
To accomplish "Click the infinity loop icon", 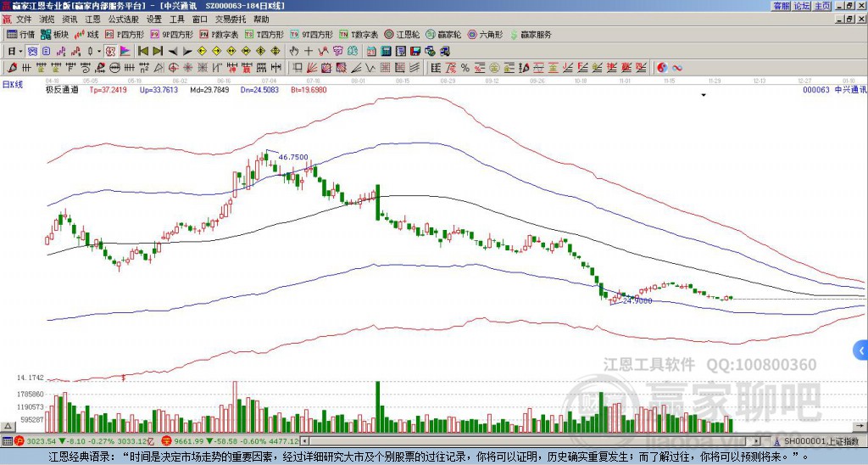I will coord(677,68).
